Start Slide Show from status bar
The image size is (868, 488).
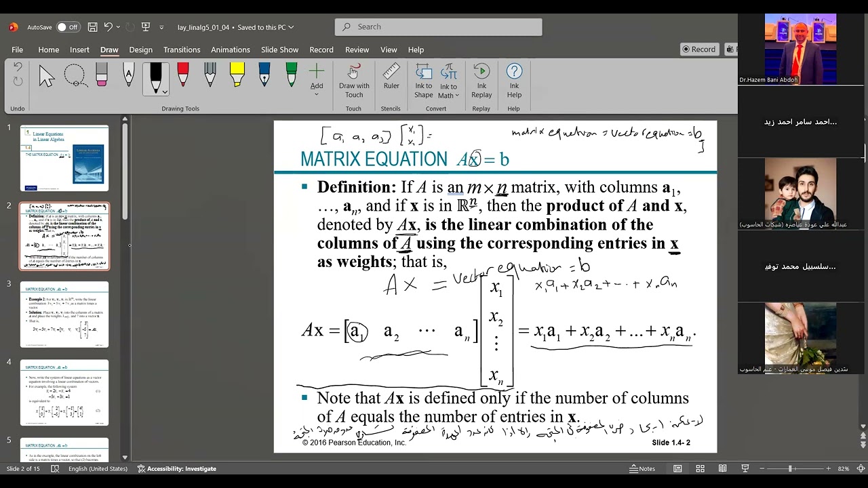click(745, 468)
